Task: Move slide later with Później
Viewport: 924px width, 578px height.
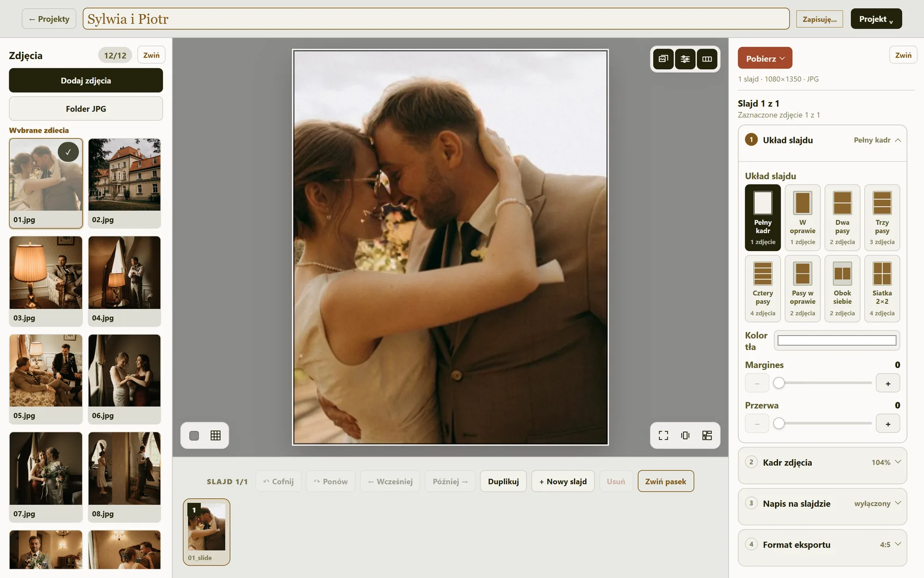Action: pyautogui.click(x=450, y=481)
